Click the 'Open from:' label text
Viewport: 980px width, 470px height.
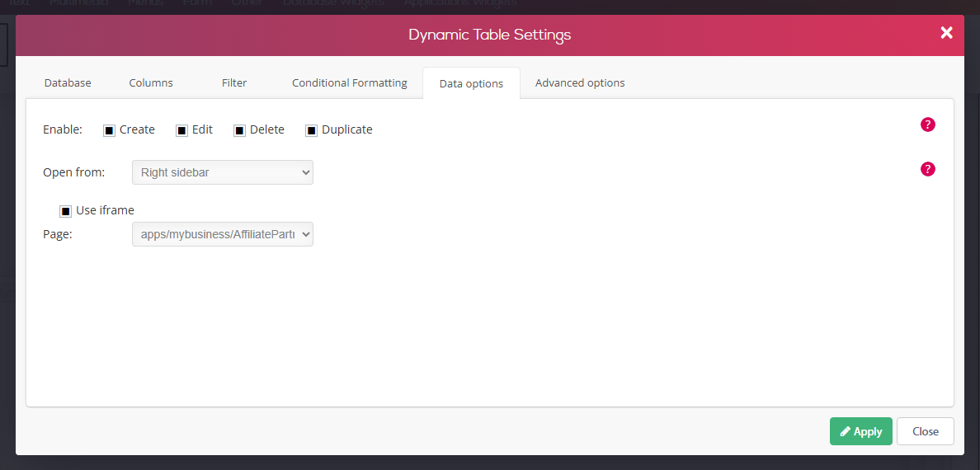tap(73, 172)
